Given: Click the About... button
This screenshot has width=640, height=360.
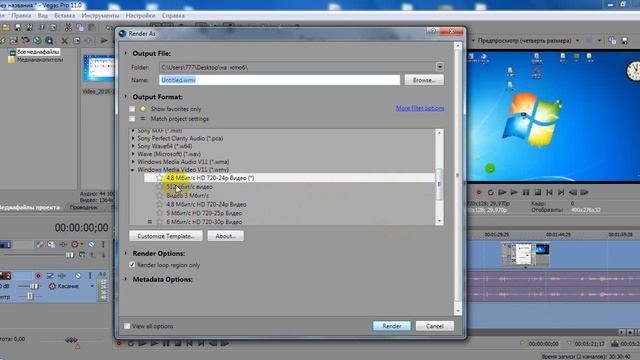Looking at the screenshot, I should [x=226, y=236].
